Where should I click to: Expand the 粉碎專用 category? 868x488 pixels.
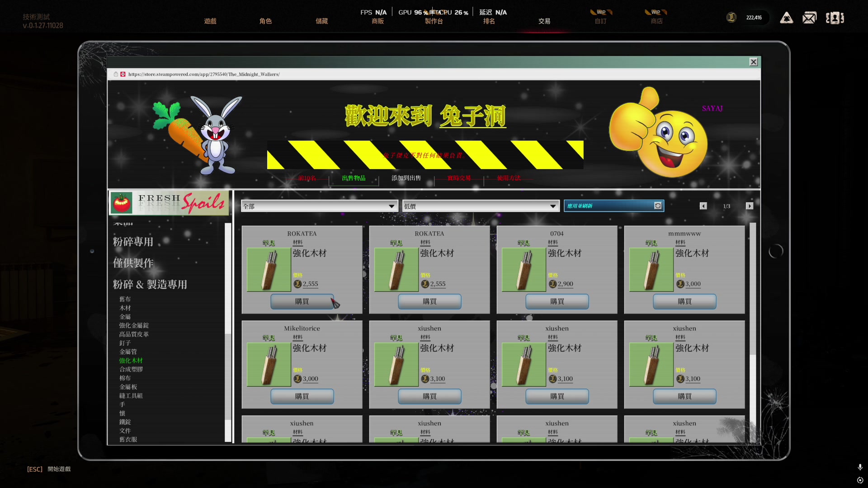pos(133,242)
